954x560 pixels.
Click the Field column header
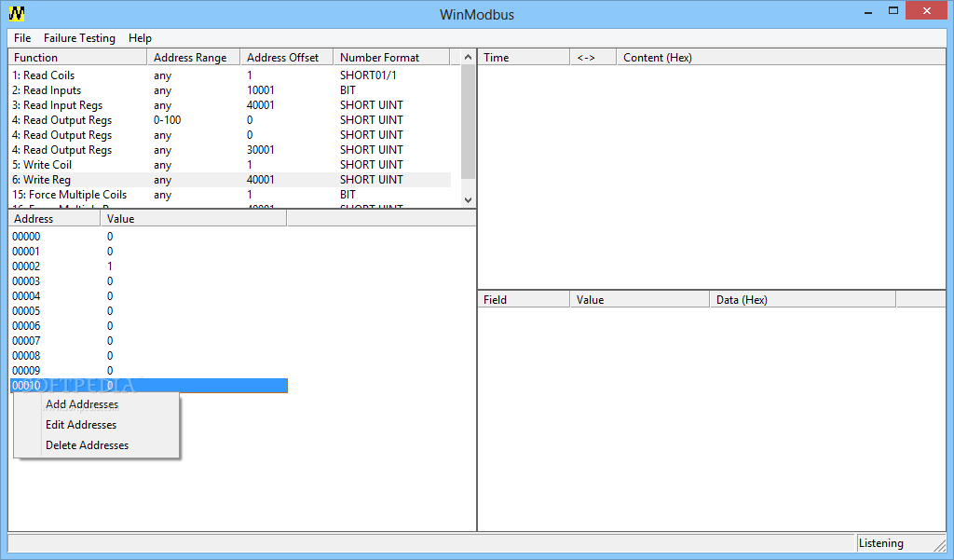(524, 299)
